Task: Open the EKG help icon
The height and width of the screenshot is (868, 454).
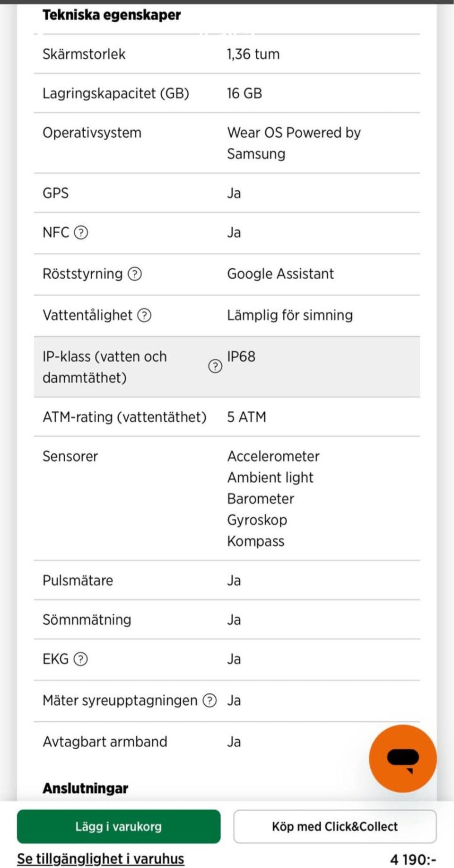Action: (x=81, y=659)
